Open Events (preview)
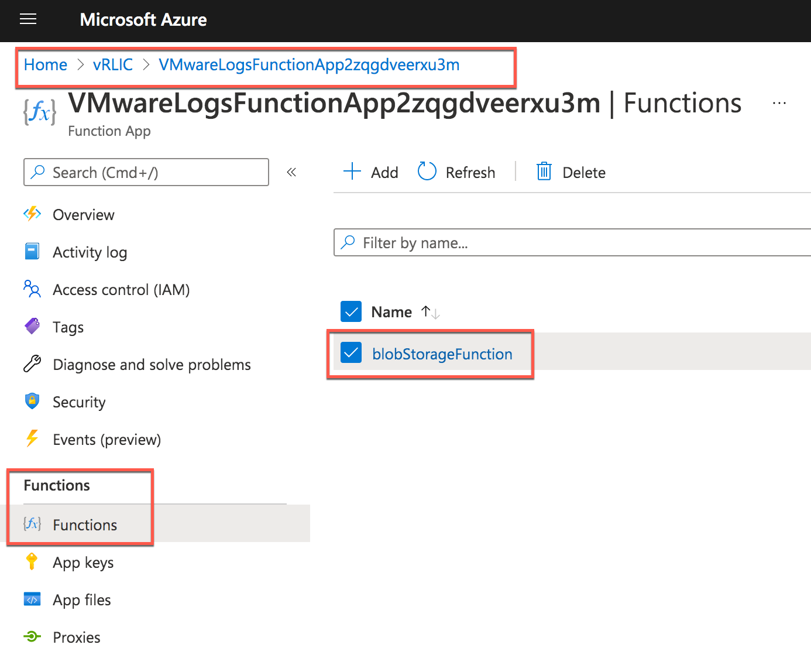Viewport: 811px width, 672px height. [107, 440]
